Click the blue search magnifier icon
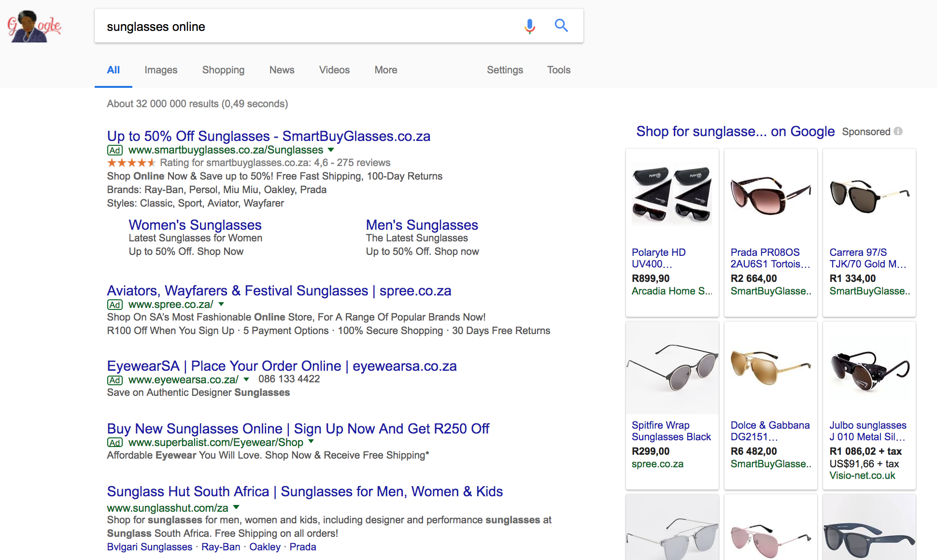This screenshot has height=560, width=937. click(561, 25)
